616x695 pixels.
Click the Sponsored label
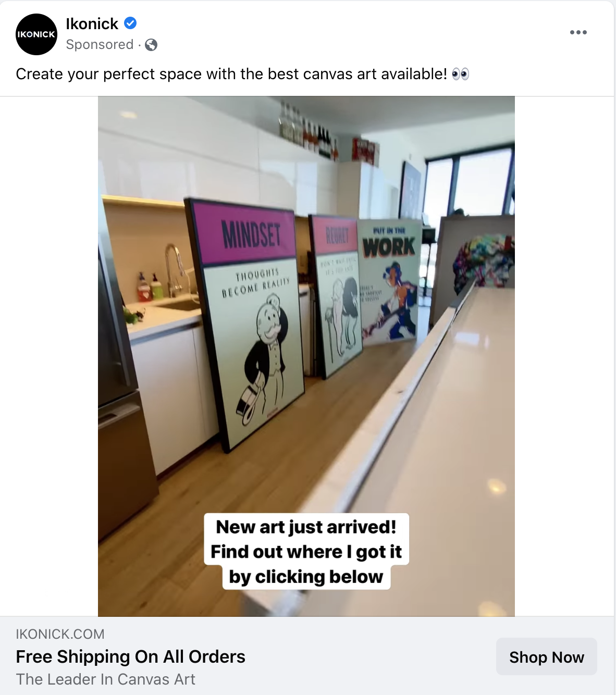(100, 45)
